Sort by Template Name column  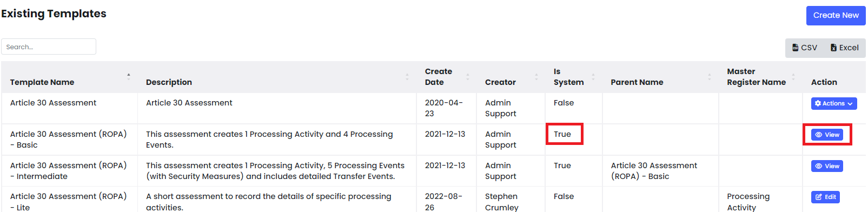click(129, 77)
